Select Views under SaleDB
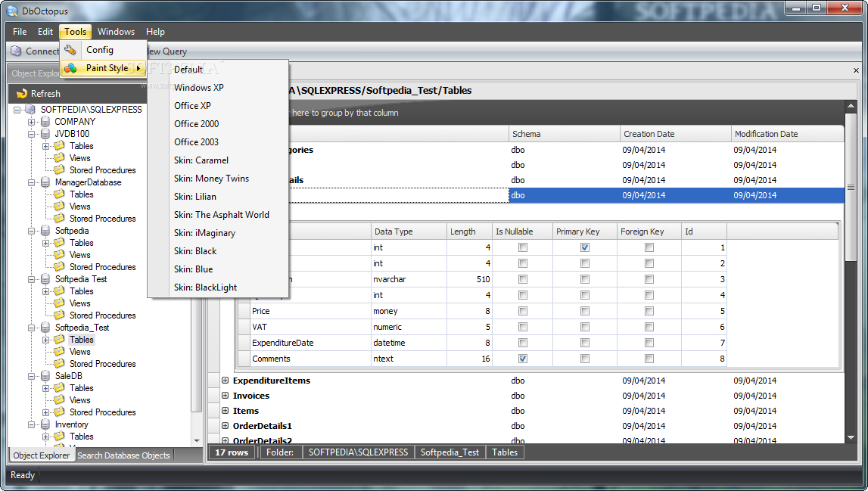The height and width of the screenshot is (491, 868). click(x=79, y=400)
